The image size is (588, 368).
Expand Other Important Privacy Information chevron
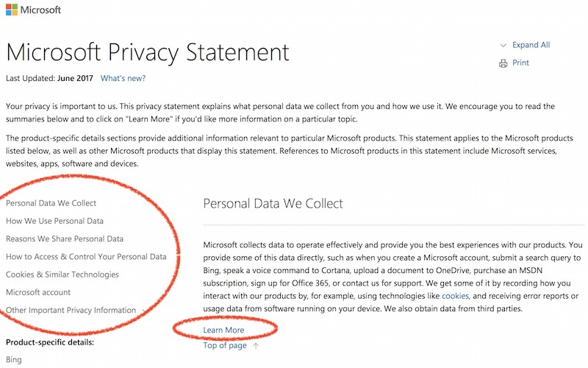tap(143, 311)
